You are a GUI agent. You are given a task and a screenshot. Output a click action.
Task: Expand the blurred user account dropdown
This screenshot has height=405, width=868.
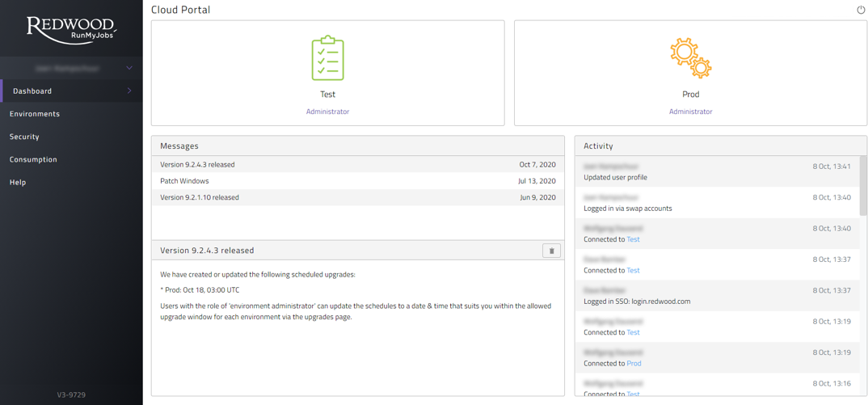71,68
